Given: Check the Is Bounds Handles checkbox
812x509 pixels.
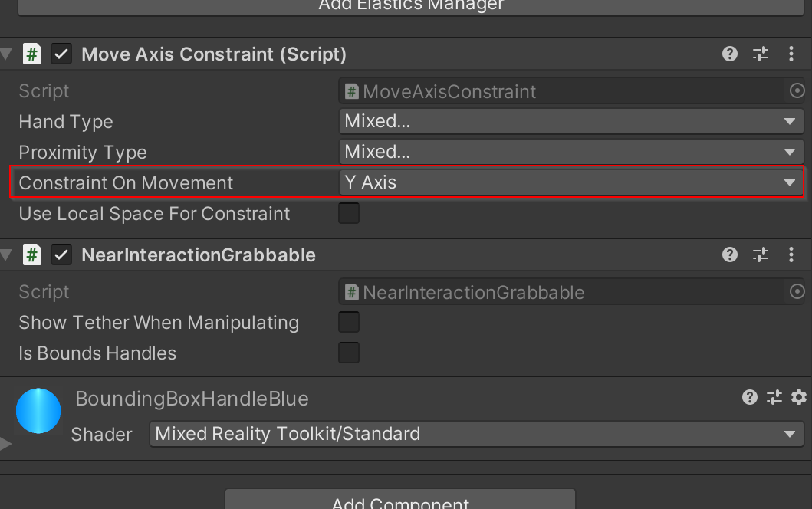Looking at the screenshot, I should [349, 353].
